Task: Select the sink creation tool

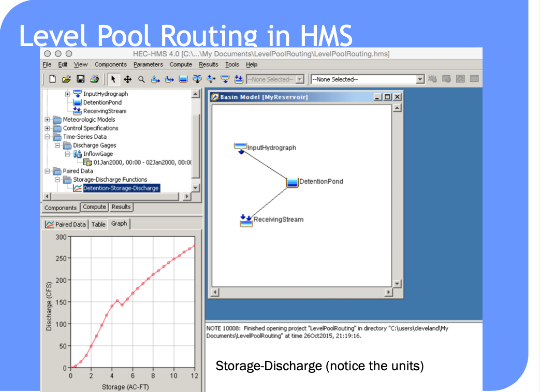Action: click(x=239, y=80)
